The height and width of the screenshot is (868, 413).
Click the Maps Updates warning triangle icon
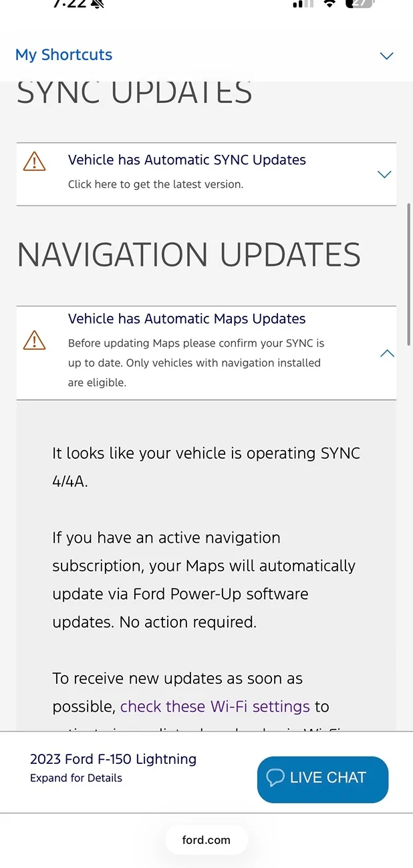(x=34, y=341)
